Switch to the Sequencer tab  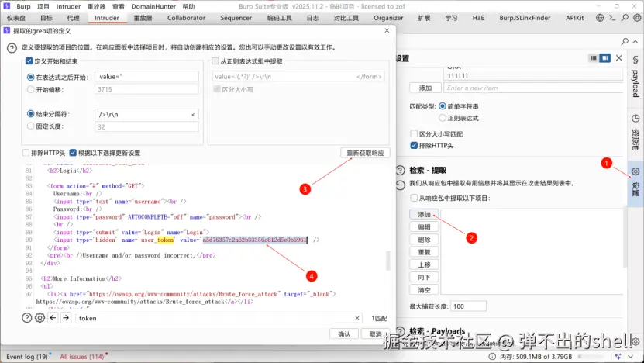click(x=236, y=18)
